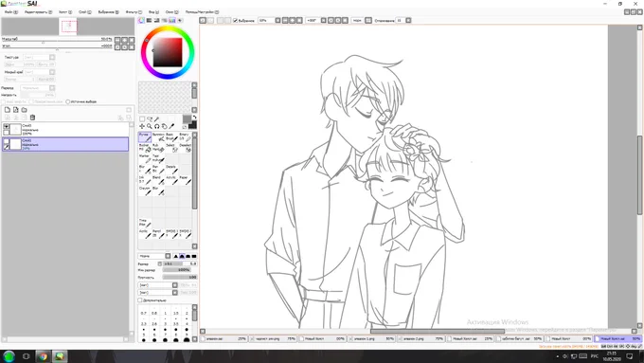Select the eyedropper color picker tool

[x=171, y=126]
